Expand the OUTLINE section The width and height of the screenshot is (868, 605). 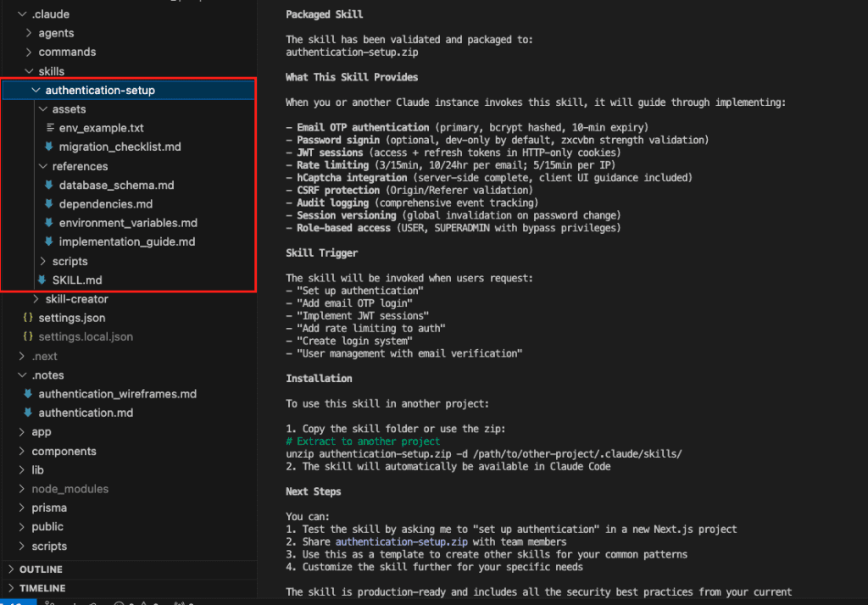click(10, 569)
